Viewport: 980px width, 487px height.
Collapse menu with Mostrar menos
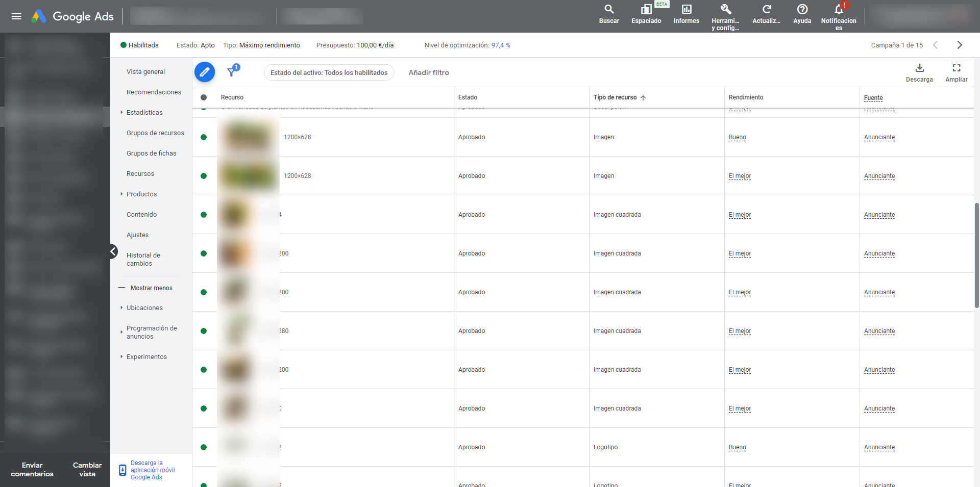point(145,288)
